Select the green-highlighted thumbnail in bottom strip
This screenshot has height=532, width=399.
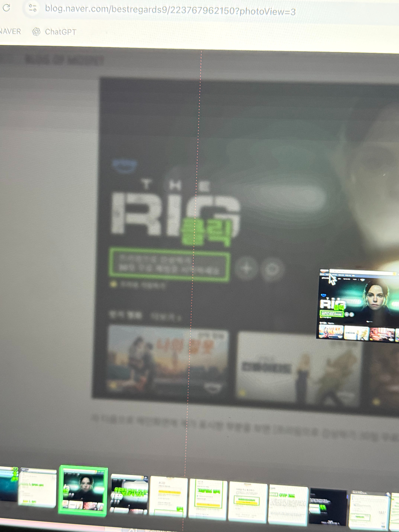[x=83, y=491]
